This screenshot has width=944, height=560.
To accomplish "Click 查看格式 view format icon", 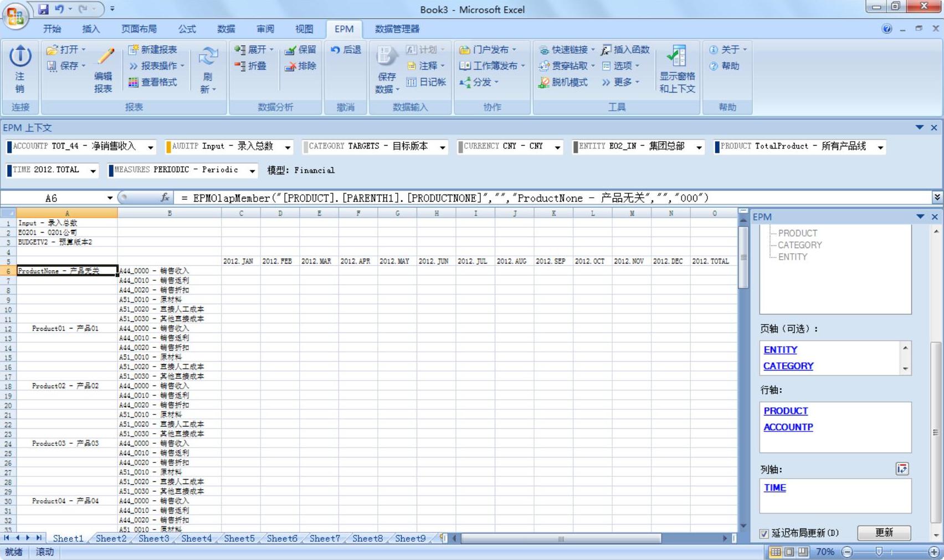I will click(133, 82).
